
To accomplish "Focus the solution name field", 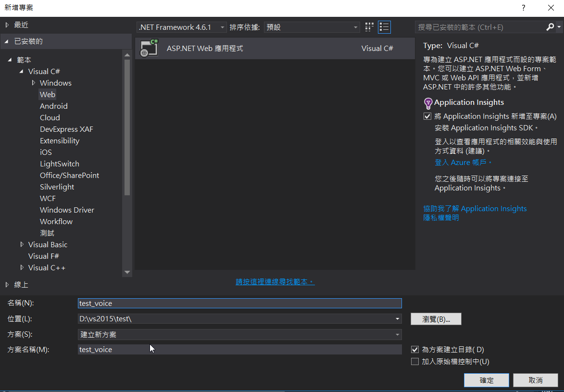I will coord(239,350).
